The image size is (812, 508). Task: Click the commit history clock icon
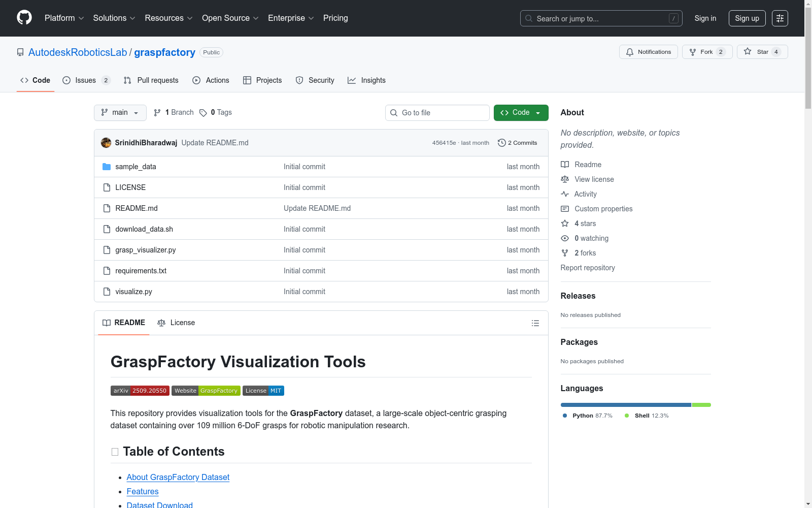point(501,143)
